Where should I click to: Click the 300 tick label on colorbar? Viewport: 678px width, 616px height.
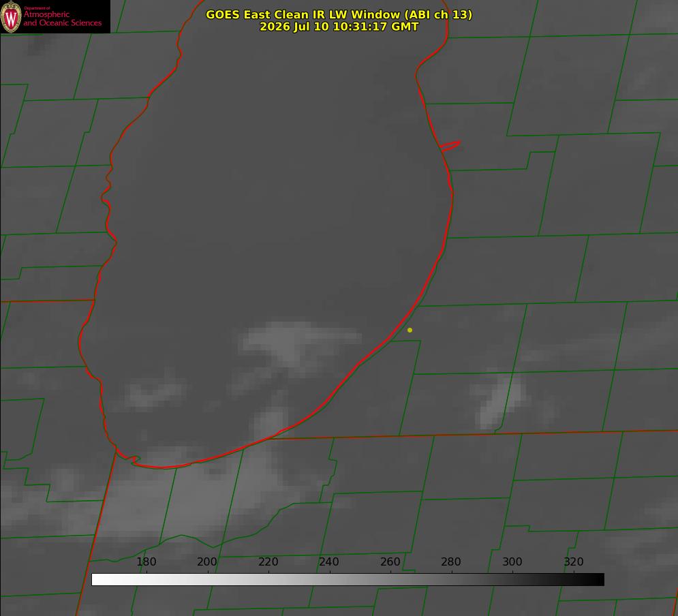(x=512, y=561)
